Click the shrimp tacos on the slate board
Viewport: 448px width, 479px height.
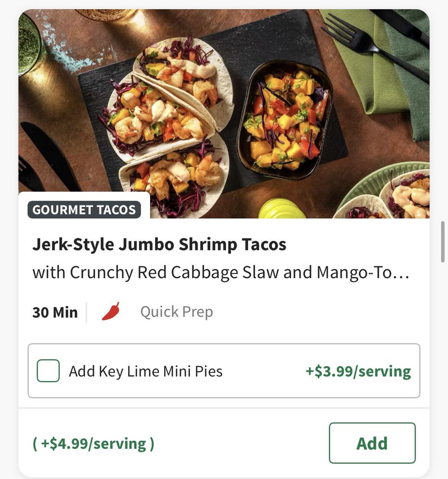(x=166, y=124)
